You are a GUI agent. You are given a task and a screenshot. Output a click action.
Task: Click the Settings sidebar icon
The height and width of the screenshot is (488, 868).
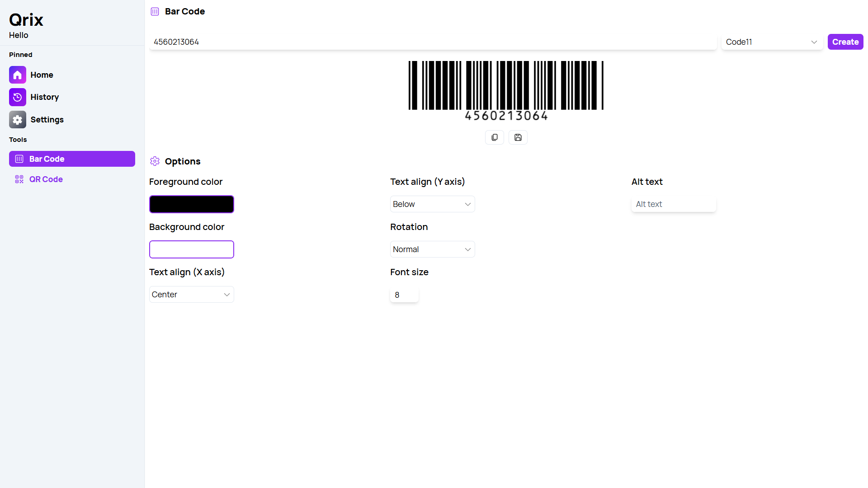pyautogui.click(x=17, y=119)
